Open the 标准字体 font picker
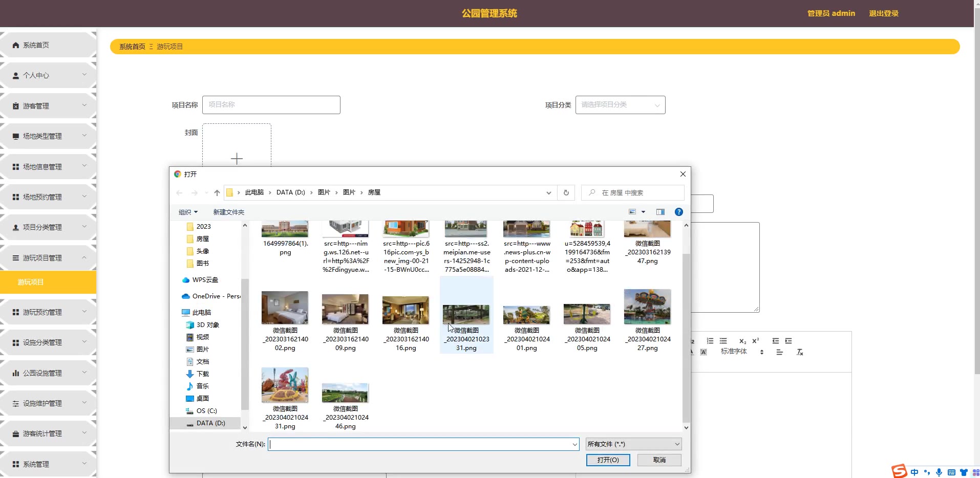Screen dimensions: 980x478 tap(742, 352)
